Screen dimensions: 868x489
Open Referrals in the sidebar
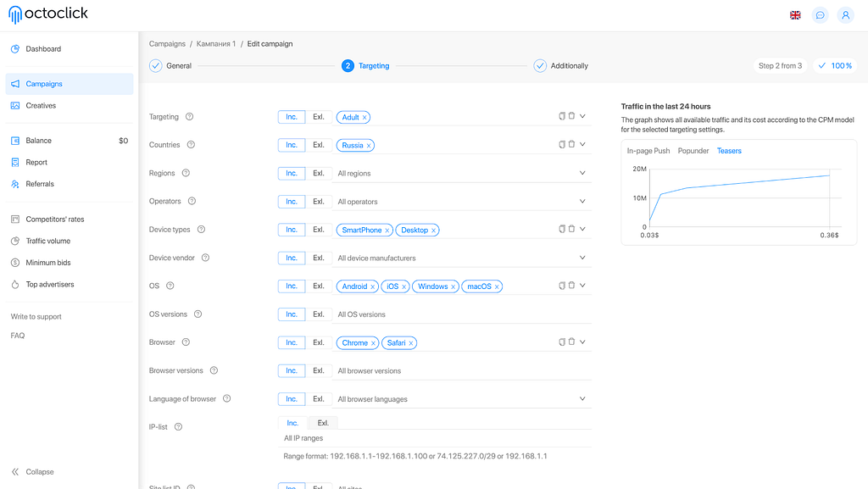[70, 184]
